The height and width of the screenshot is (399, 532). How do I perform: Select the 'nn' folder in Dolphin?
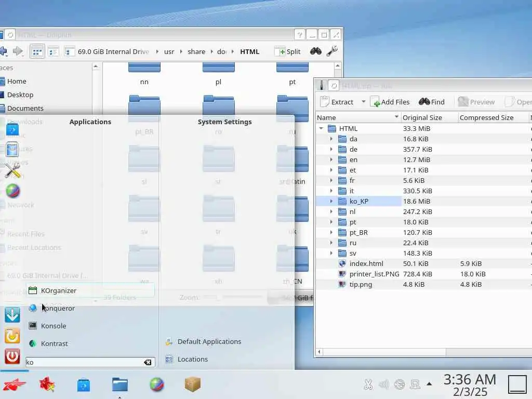[x=144, y=74]
